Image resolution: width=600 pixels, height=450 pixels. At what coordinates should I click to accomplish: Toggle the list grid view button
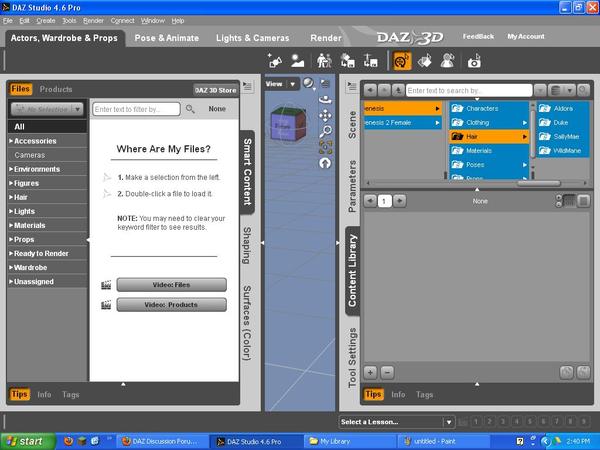pyautogui.click(x=569, y=201)
